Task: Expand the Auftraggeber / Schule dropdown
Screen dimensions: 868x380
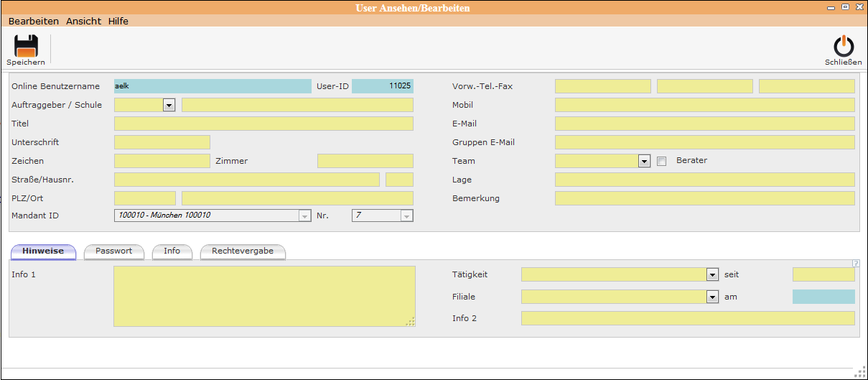Action: click(x=169, y=106)
